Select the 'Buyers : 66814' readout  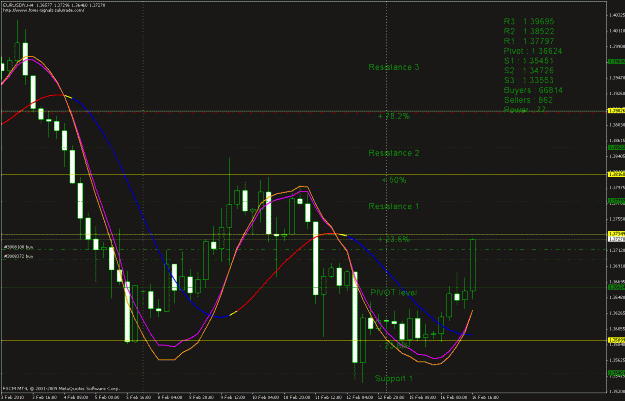pyautogui.click(x=533, y=90)
